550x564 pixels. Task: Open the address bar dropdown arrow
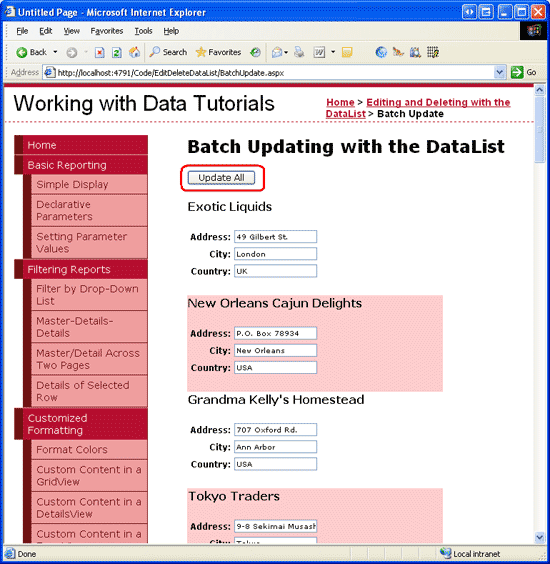click(x=499, y=73)
